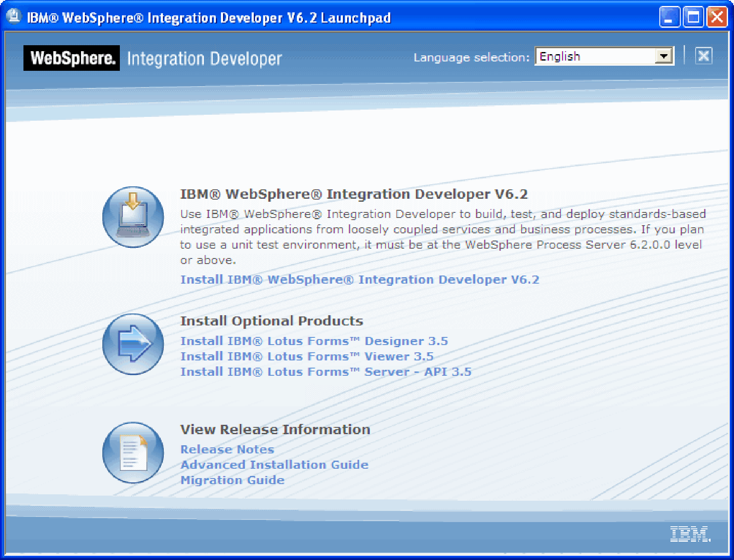Click the blue arrow Optional Products icon

133,344
